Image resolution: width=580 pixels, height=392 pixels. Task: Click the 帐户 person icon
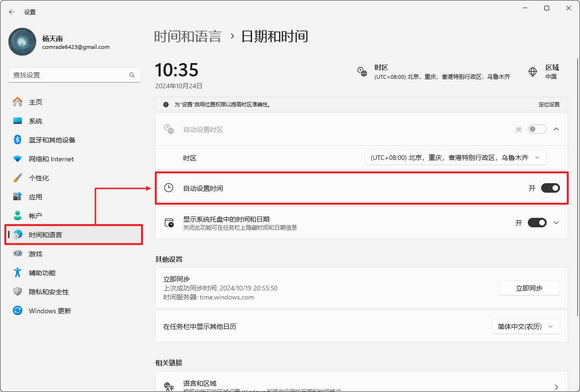coord(18,216)
